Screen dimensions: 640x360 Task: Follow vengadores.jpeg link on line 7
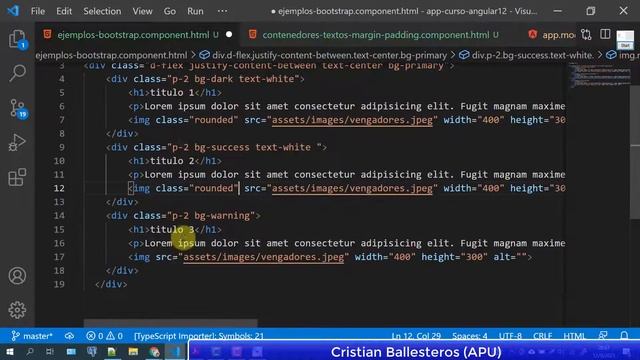352,120
